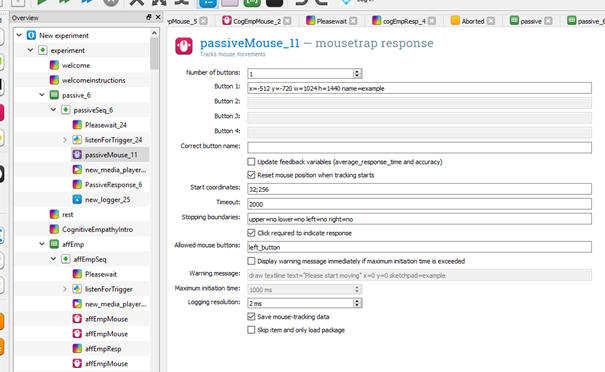Switch to the Pleasewait tab

[331, 21]
